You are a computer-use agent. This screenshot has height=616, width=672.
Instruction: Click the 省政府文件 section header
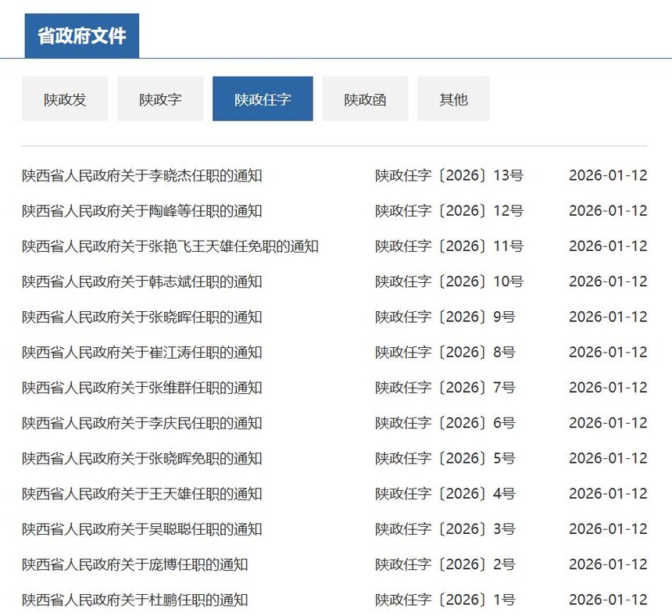(81, 34)
